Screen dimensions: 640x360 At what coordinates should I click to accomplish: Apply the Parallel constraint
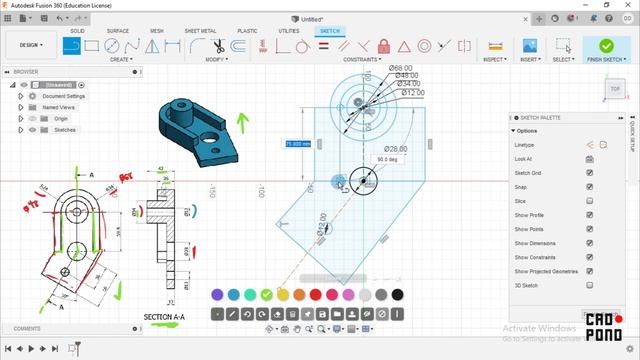(x=344, y=46)
